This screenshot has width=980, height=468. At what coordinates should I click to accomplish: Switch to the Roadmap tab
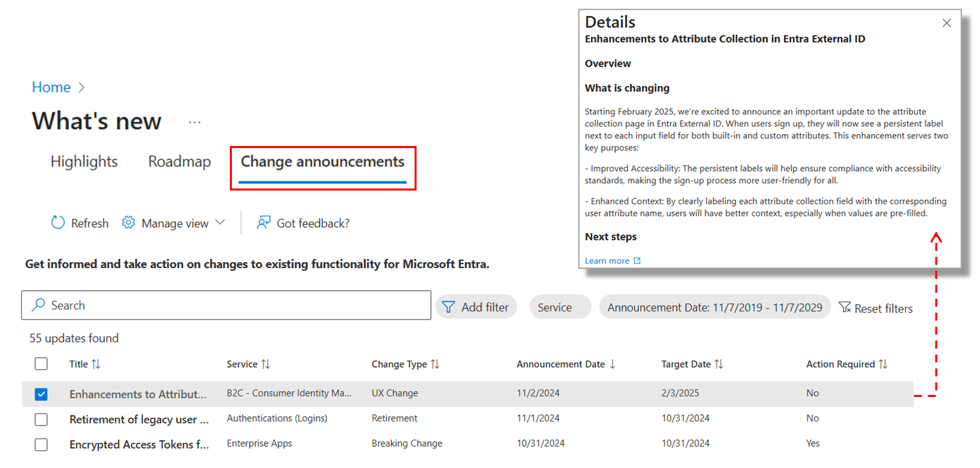(x=179, y=161)
